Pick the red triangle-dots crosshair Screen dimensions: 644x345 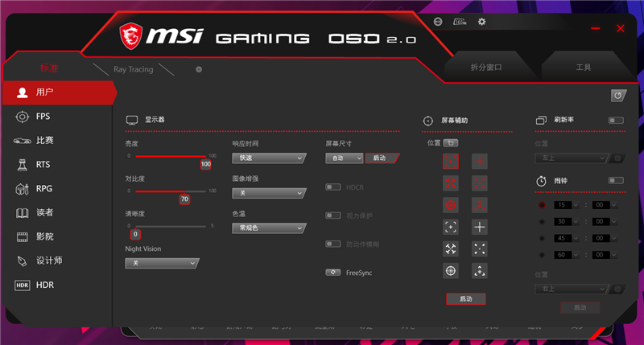(479, 205)
